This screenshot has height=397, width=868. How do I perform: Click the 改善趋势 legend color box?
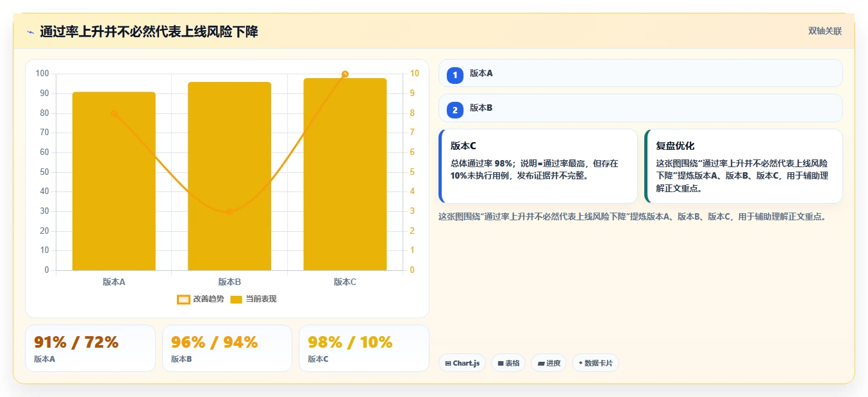tap(183, 300)
